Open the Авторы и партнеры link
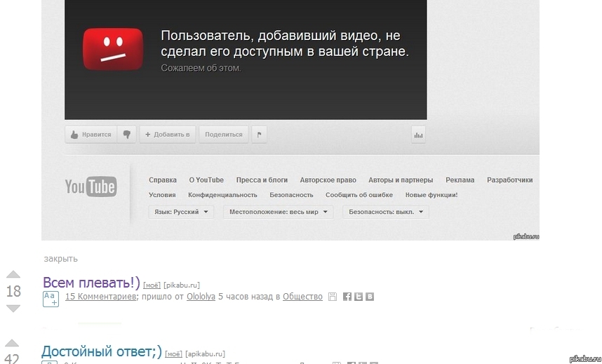The width and height of the screenshot is (602, 364). point(401,180)
